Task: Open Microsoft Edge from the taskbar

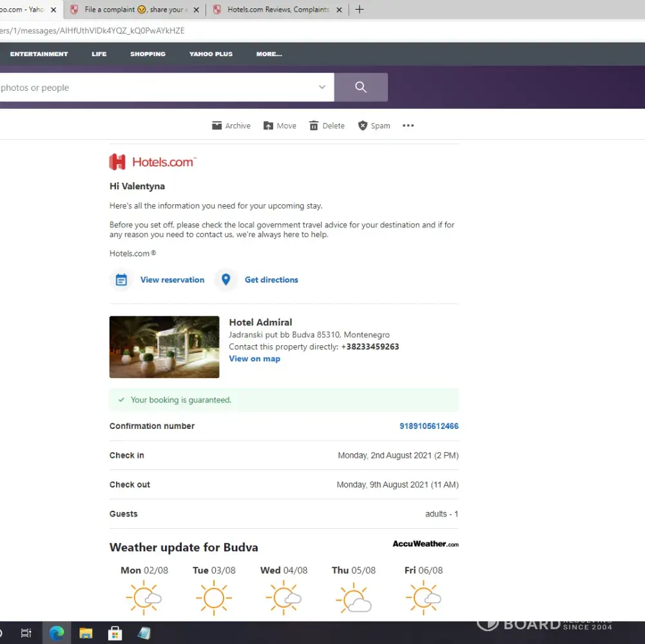Action: pos(57,633)
